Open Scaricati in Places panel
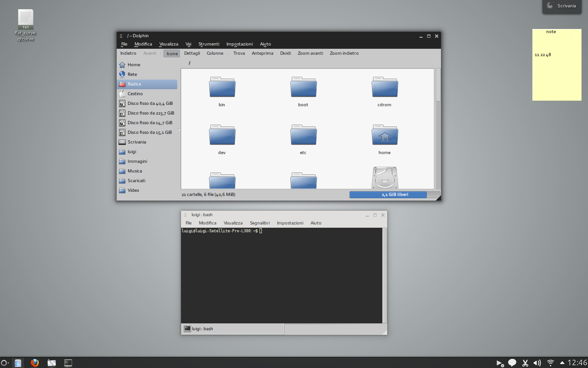The image size is (588, 368). 147,181
